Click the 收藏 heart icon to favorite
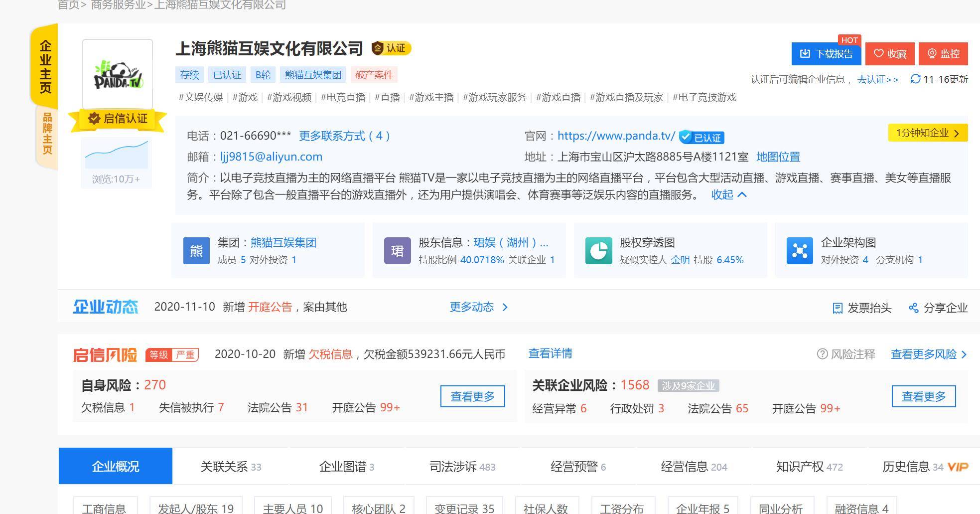Image resolution: width=980 pixels, height=514 pixels. [879, 53]
